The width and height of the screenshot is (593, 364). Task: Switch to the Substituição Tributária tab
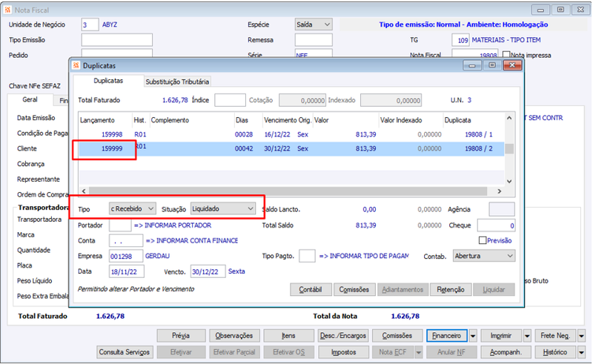click(177, 82)
